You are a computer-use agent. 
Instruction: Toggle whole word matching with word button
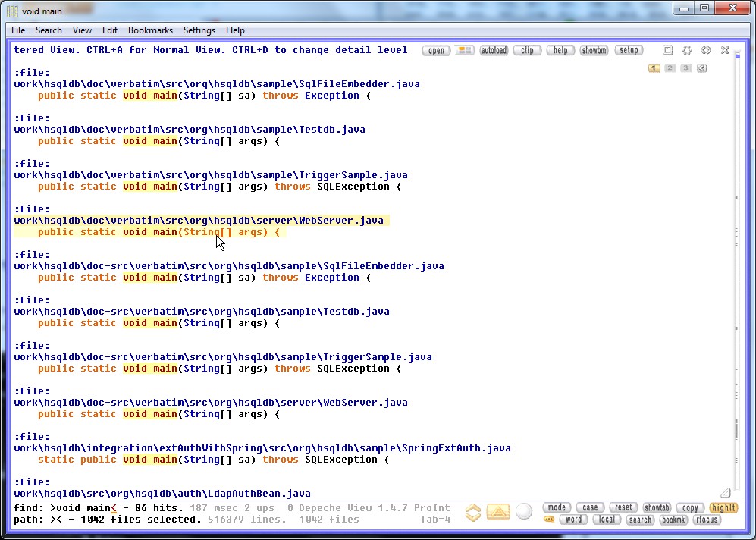573,520
